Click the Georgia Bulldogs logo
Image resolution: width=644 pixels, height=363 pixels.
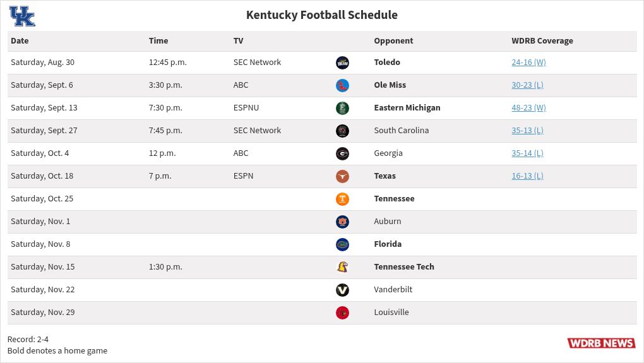(x=342, y=153)
